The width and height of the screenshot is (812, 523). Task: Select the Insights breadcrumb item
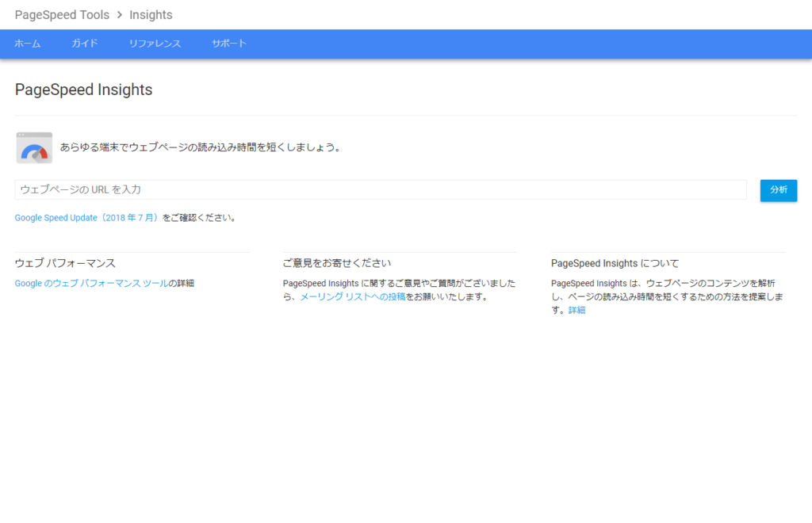click(151, 15)
